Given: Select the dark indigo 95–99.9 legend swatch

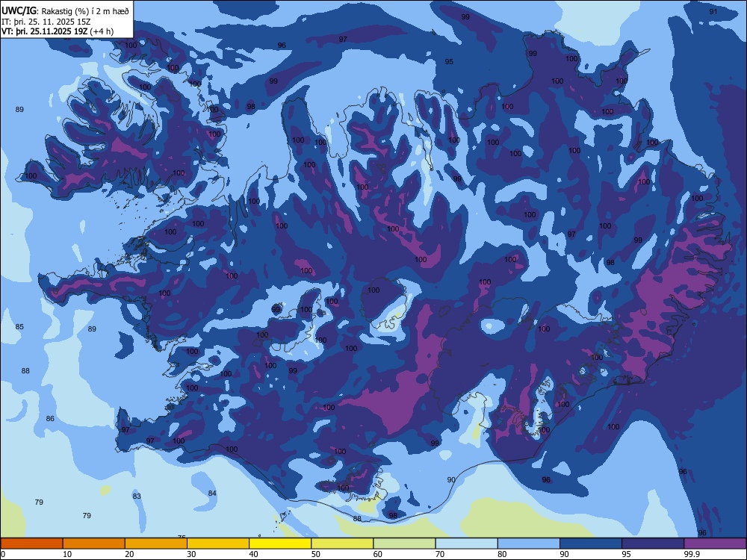Looking at the screenshot, I should pyautogui.click(x=653, y=544).
